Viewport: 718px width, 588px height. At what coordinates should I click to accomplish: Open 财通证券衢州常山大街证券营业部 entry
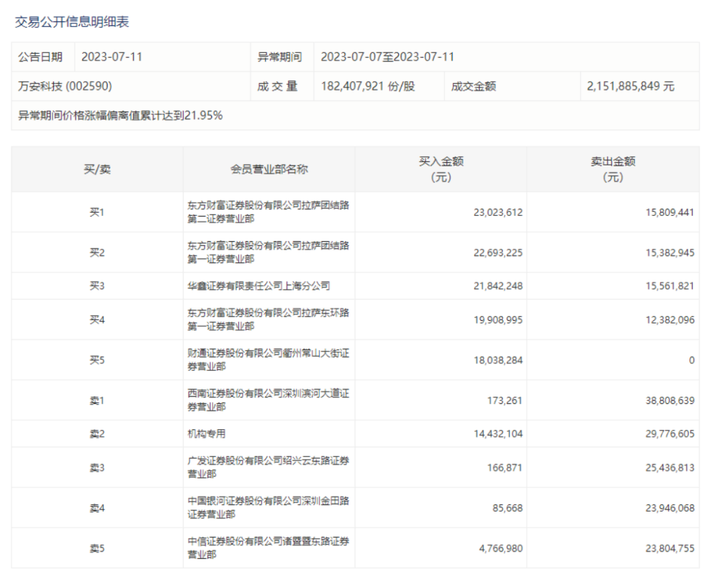coord(268,359)
